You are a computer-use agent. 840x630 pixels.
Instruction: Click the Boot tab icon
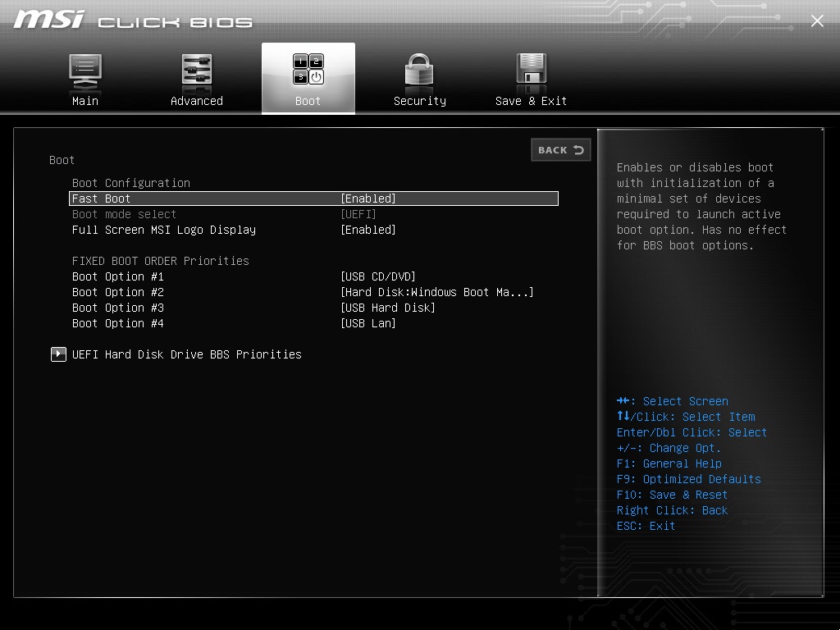click(308, 71)
